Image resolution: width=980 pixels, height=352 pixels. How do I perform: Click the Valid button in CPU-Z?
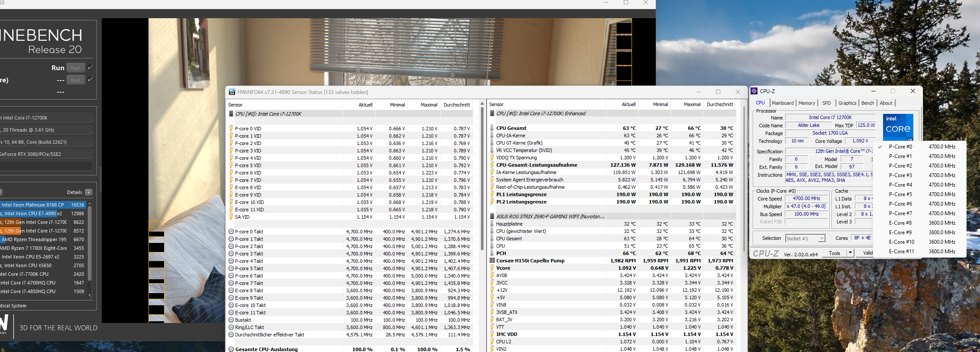[x=864, y=253]
